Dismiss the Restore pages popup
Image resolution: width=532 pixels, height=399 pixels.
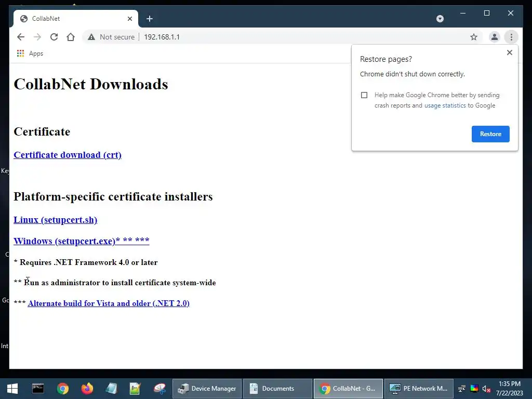(x=509, y=52)
